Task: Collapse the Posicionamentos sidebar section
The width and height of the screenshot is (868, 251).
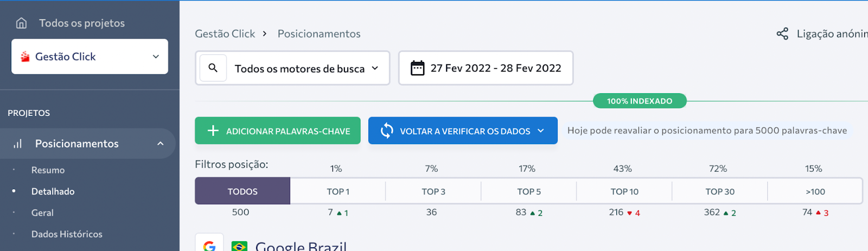Action: click(160, 144)
